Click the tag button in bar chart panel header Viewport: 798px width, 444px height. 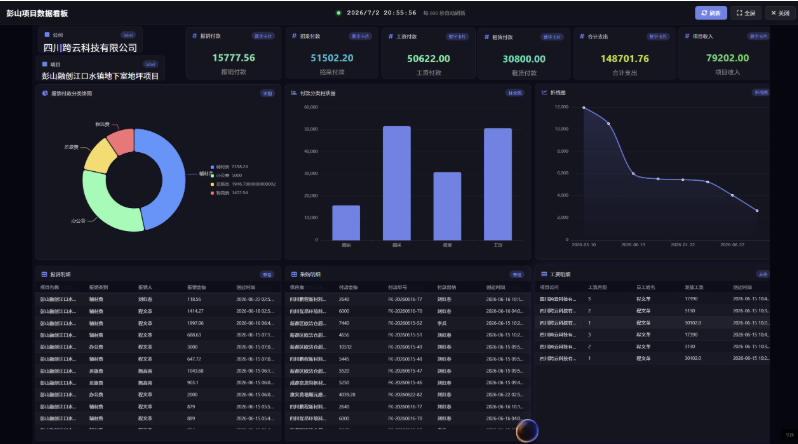coord(515,93)
